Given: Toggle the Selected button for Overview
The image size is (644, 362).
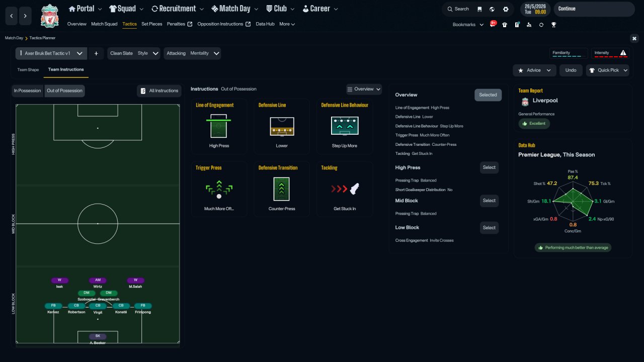Looking at the screenshot, I should [488, 95].
